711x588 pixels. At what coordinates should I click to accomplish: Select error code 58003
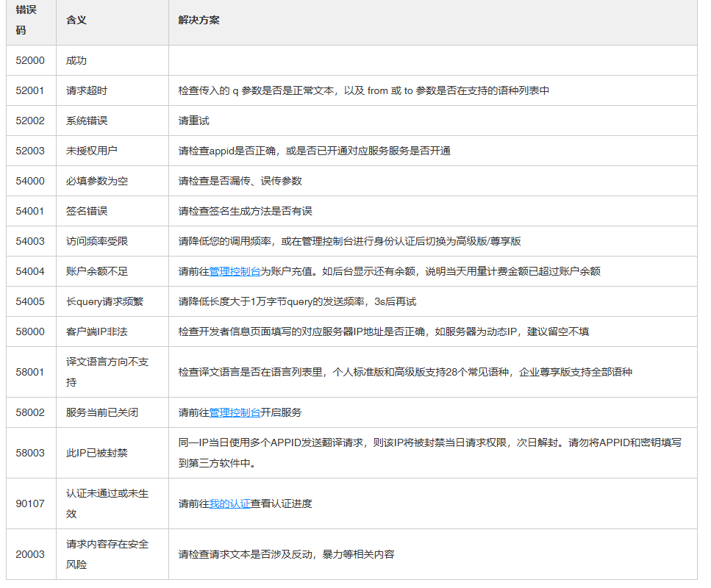(30, 453)
